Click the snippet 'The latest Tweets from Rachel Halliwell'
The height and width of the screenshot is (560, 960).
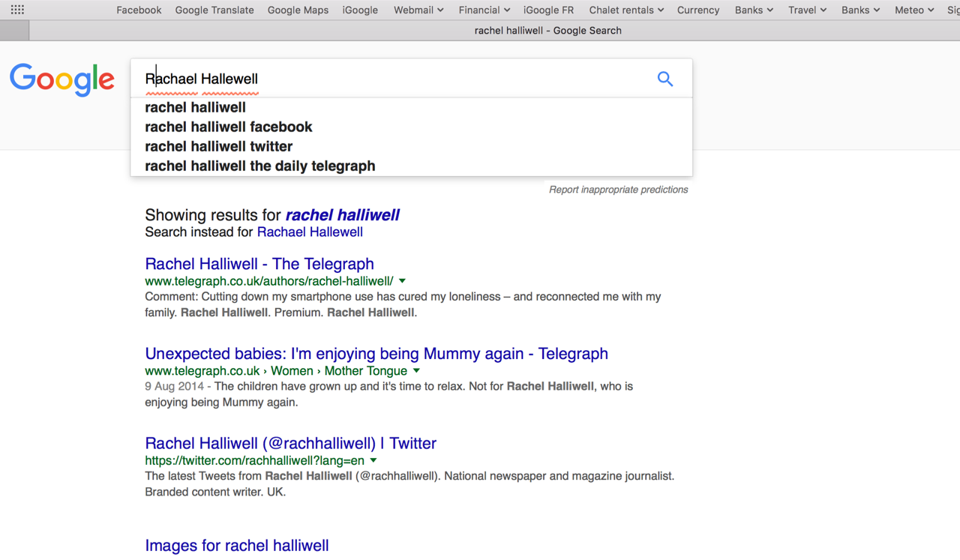(x=409, y=484)
